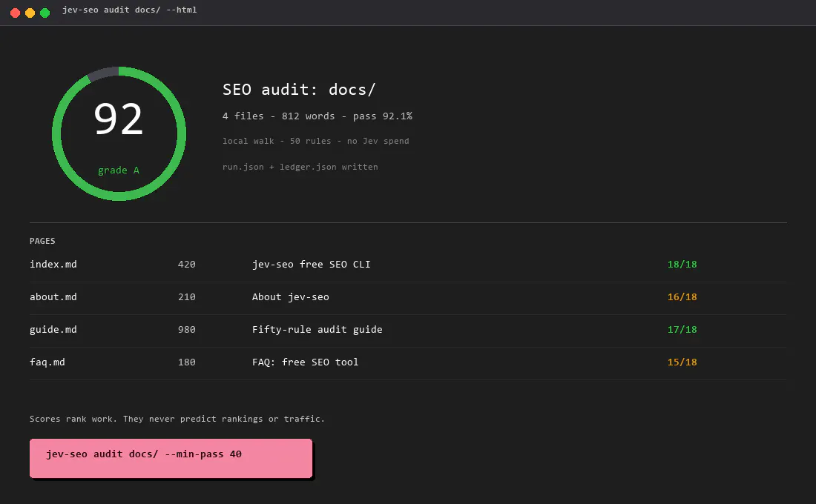The image size is (816, 504).
Task: Click word count 420 for index.md
Action: tap(187, 264)
